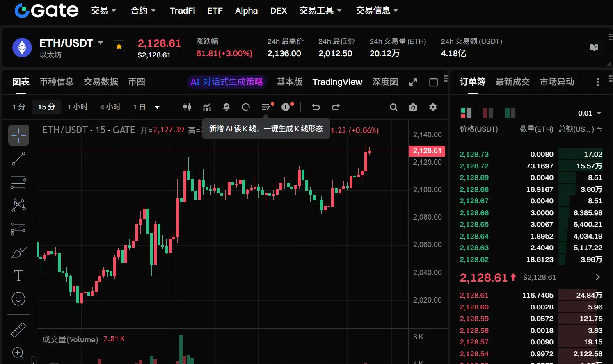Viewport: 613px width, 364px height.
Task: Open the TradFi link
Action: 183,11
